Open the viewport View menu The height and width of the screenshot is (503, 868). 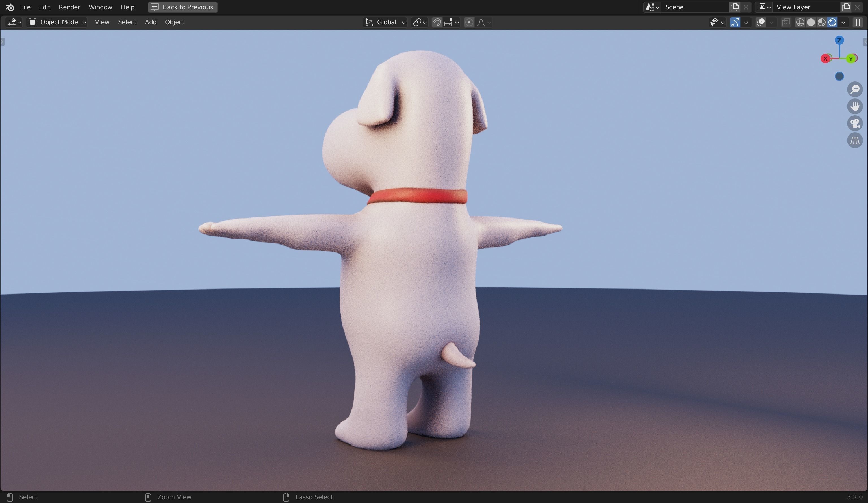pyautogui.click(x=102, y=22)
